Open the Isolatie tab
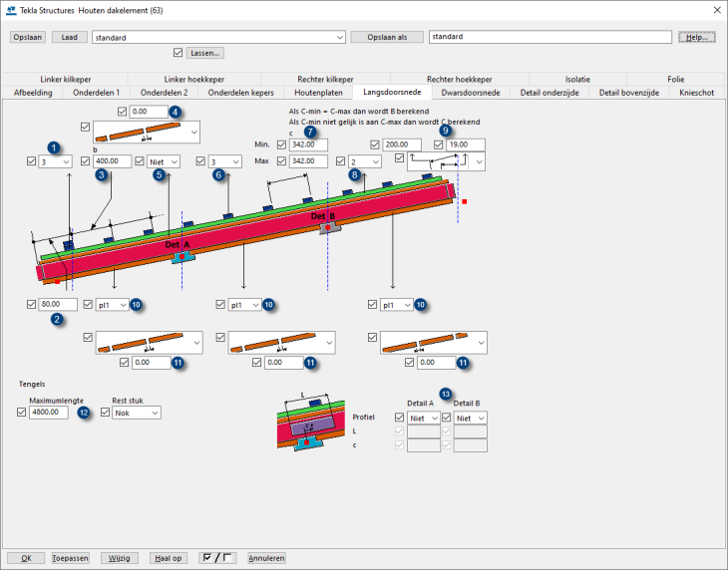 pyautogui.click(x=577, y=80)
